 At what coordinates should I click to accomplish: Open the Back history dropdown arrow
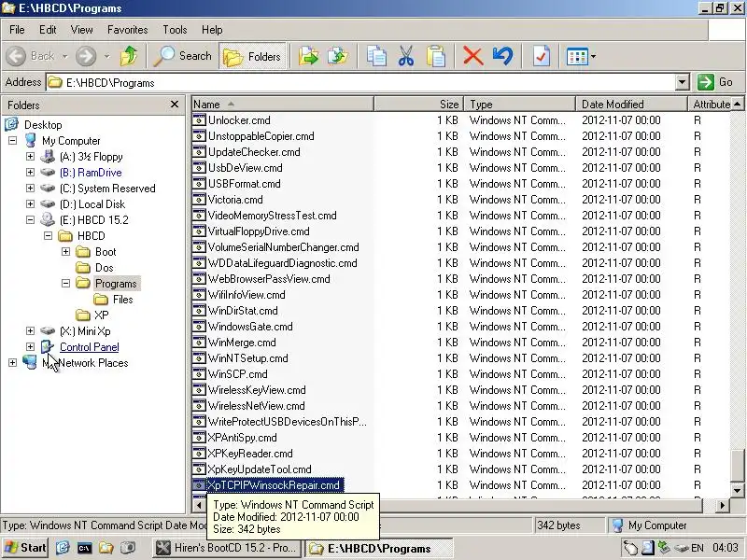click(x=64, y=56)
